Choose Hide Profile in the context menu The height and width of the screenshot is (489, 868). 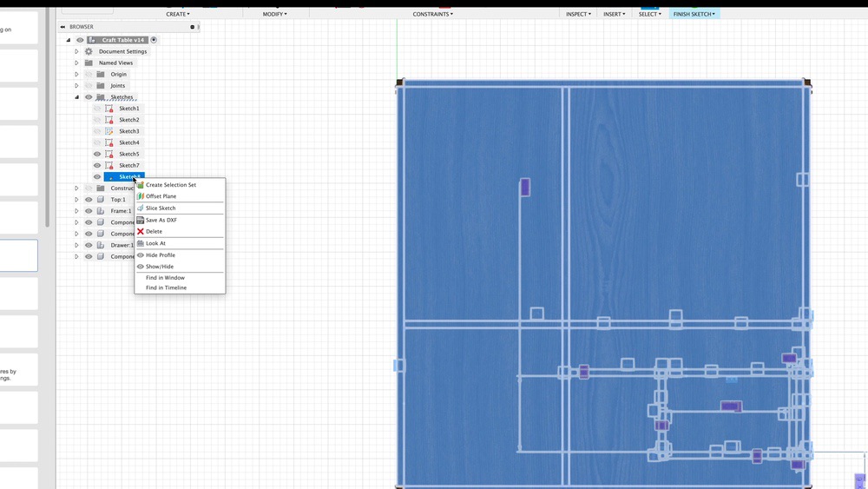160,255
